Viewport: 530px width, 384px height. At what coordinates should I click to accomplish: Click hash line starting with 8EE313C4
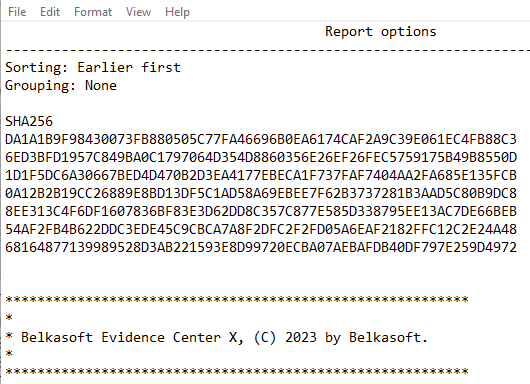[261, 211]
